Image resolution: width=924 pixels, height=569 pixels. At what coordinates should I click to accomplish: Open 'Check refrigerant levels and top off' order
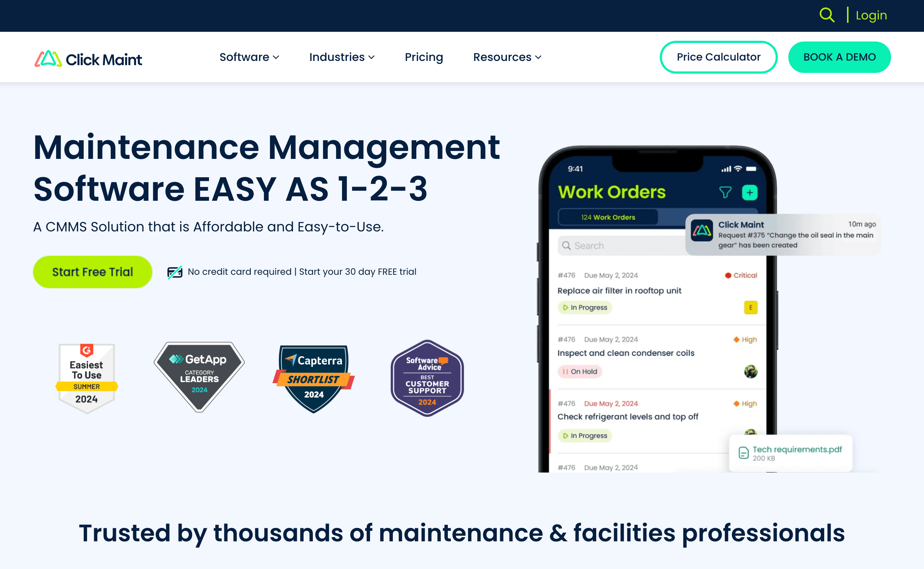point(628,416)
